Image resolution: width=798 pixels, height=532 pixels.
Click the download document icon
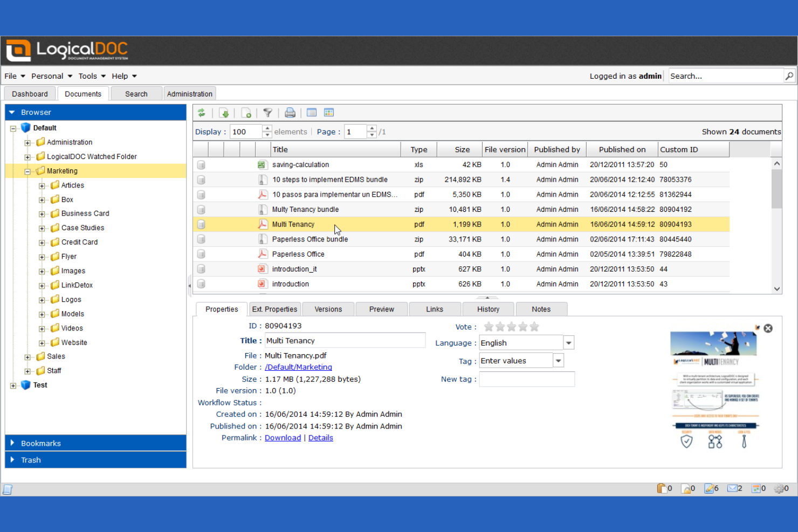click(225, 112)
